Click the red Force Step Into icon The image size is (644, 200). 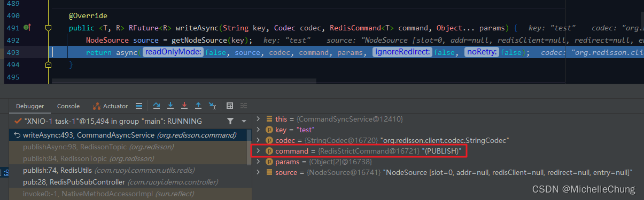pyautogui.click(x=184, y=106)
